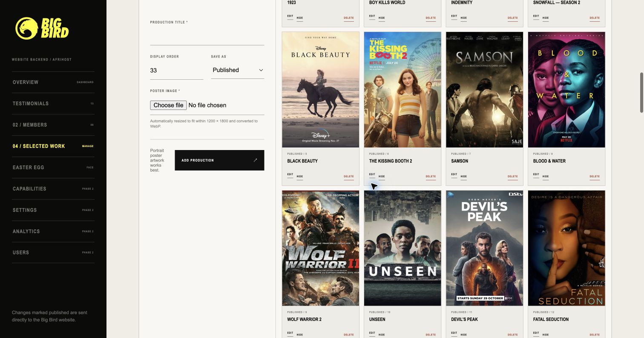Screen dimensions: 644x338
Task: Hide The Kissing Booth 2
Action: click(x=382, y=176)
